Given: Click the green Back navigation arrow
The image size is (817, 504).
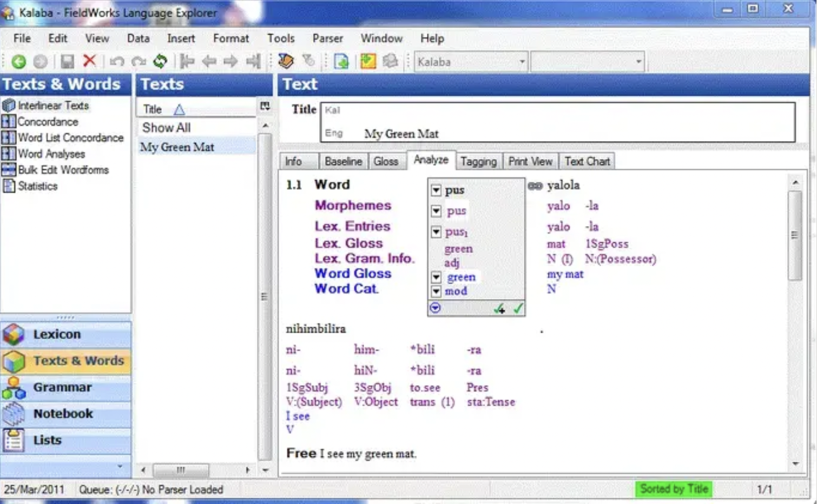Looking at the screenshot, I should [18, 62].
